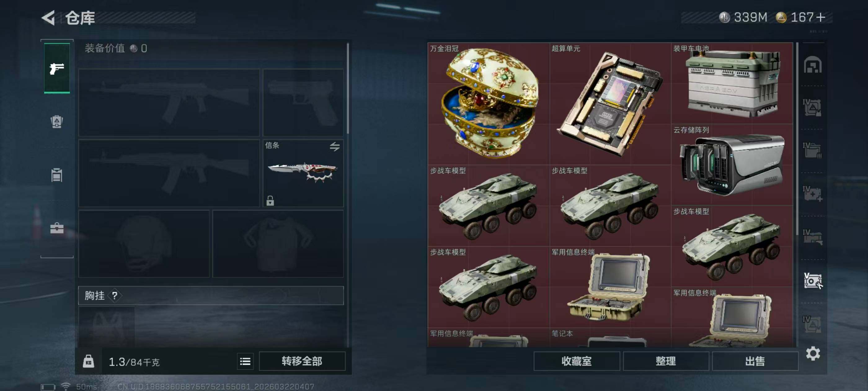This screenshot has height=391, width=868.
Task: Click the 整理 sort button
Action: tap(666, 361)
